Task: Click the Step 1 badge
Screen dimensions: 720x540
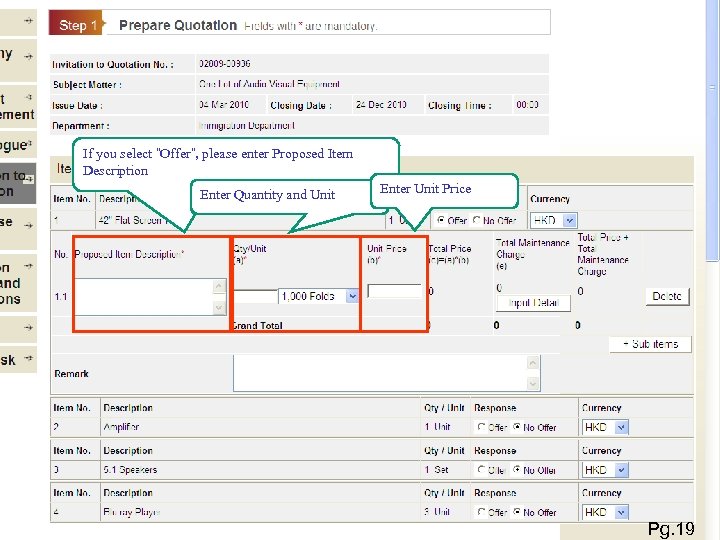Action: 77,23
